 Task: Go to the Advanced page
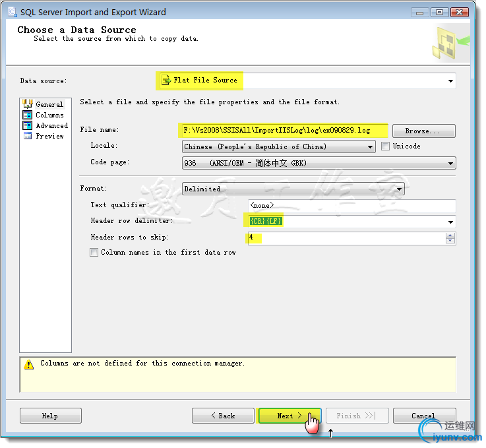click(51, 125)
